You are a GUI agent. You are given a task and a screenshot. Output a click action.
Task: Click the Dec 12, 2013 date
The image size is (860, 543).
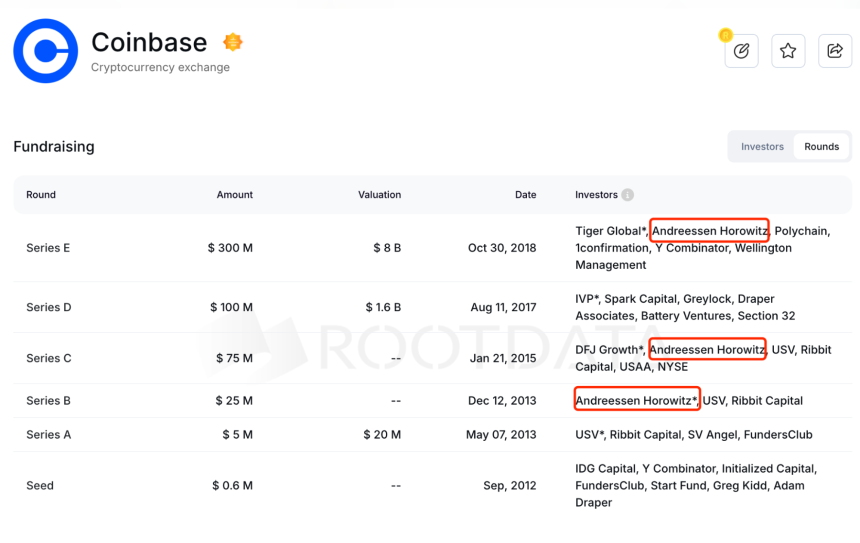pyautogui.click(x=502, y=400)
